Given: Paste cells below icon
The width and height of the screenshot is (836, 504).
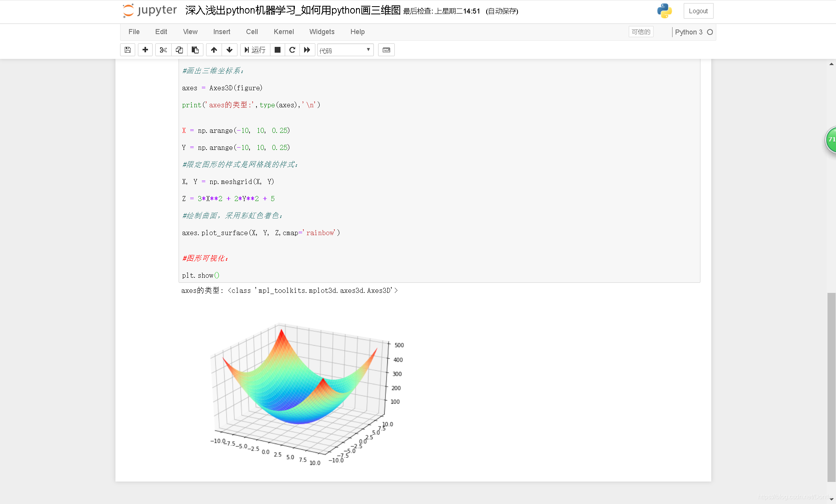Looking at the screenshot, I should [x=195, y=50].
